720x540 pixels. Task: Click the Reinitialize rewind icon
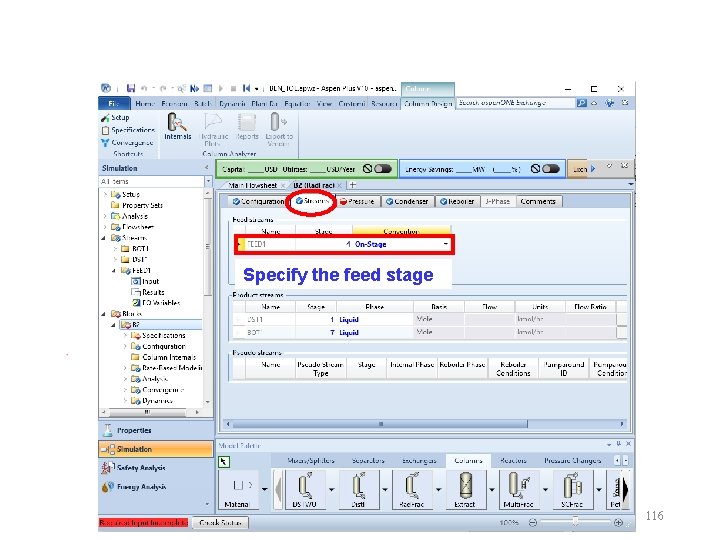coord(247,88)
